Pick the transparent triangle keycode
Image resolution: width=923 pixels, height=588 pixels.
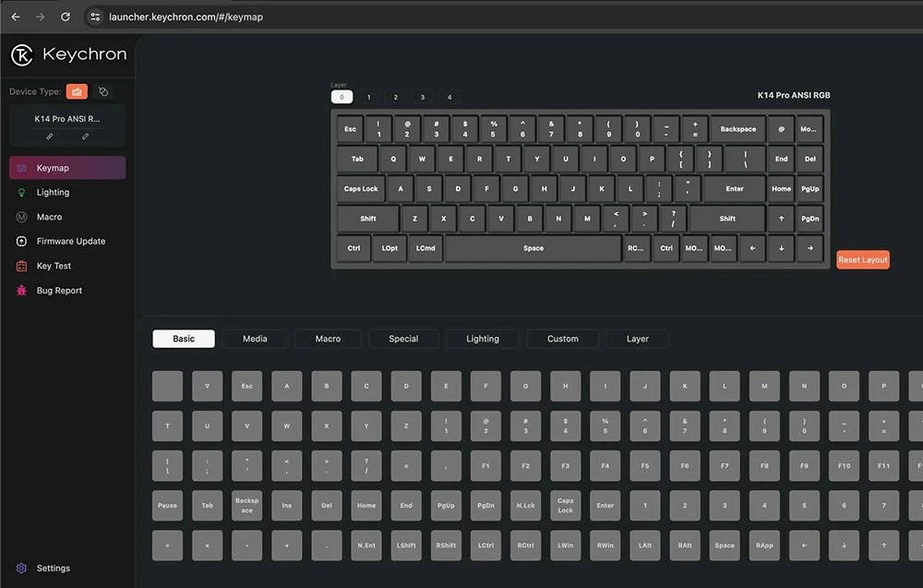(207, 386)
